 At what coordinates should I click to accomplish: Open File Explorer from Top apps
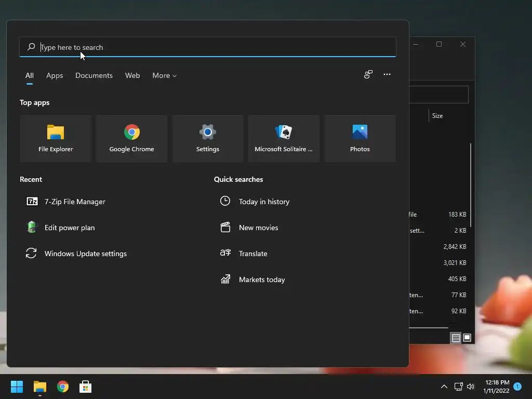(x=55, y=138)
